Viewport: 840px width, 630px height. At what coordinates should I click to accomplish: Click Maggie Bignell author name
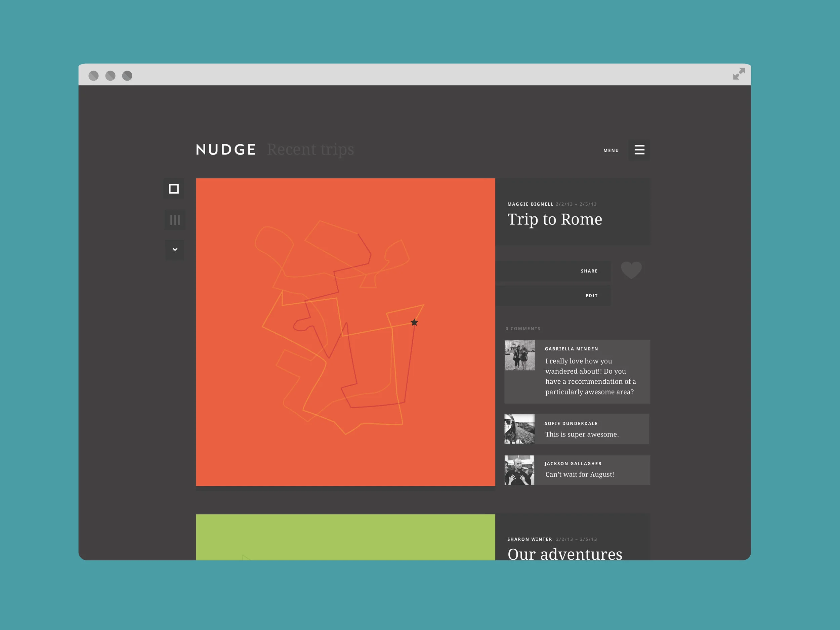(530, 204)
